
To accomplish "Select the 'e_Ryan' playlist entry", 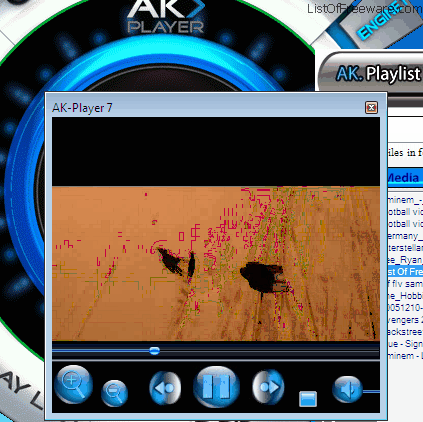I will point(405,260).
